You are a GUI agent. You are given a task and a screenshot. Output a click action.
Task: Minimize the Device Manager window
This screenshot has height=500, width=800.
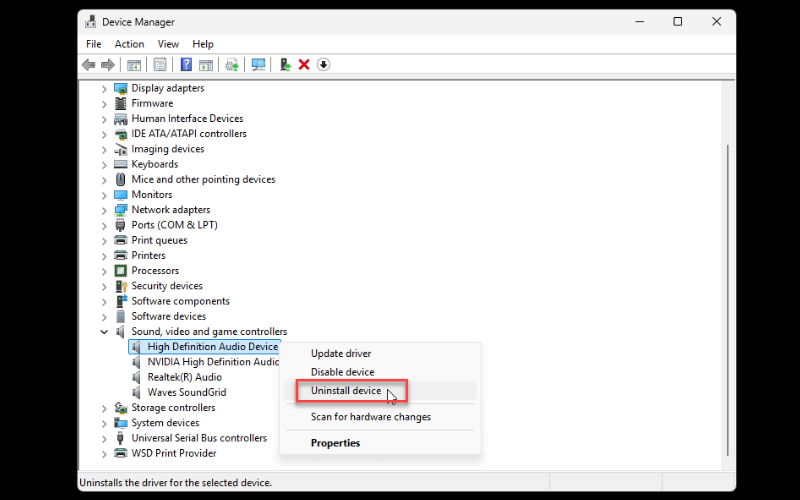click(x=640, y=21)
